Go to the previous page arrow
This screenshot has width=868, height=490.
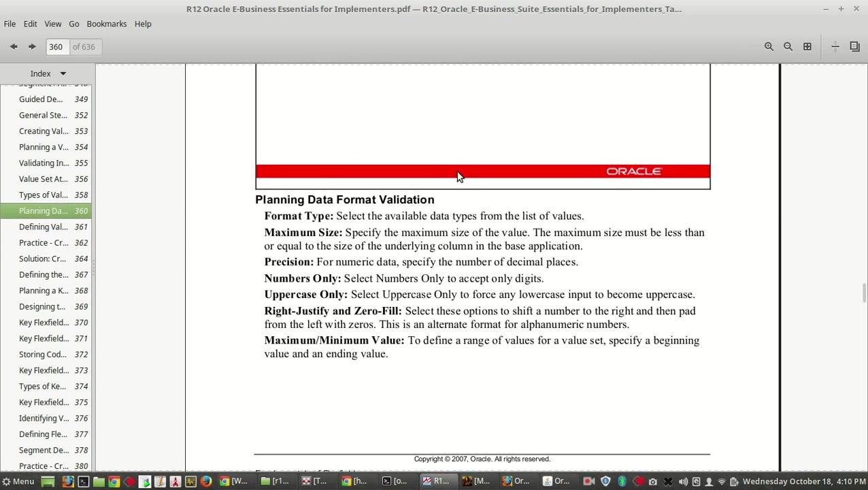14,47
